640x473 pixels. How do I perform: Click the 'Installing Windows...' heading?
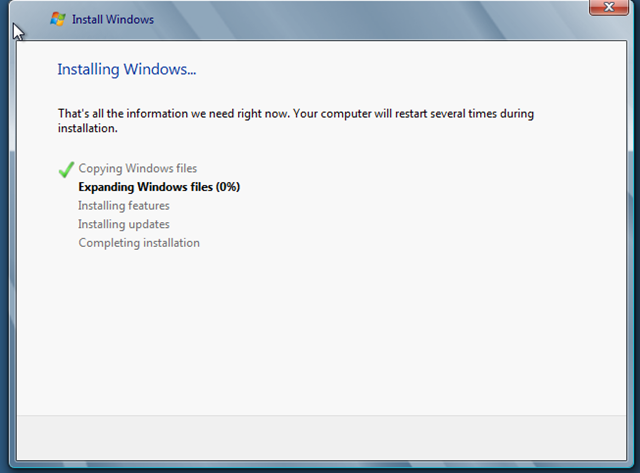click(x=127, y=69)
